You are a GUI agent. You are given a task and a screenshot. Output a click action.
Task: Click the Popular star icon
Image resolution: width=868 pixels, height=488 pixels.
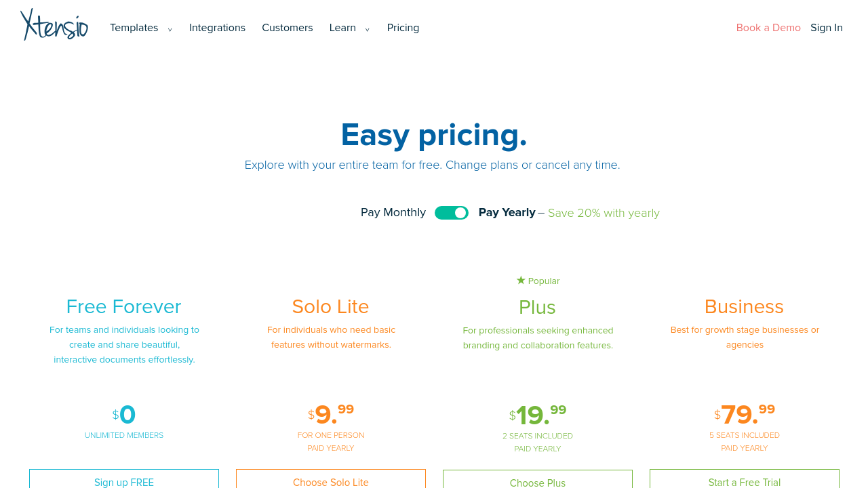521,280
